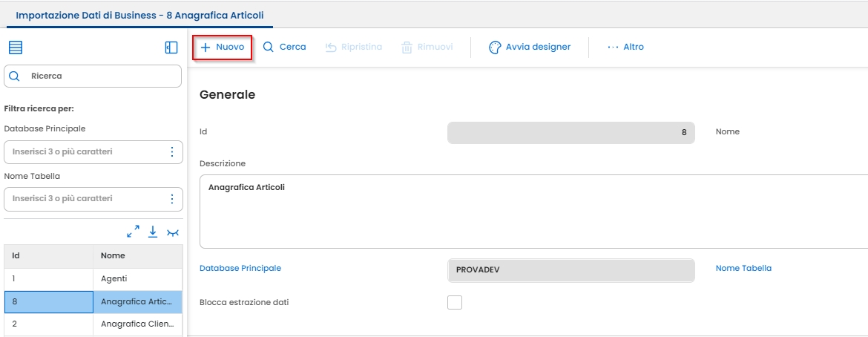Open Database Principale filter options menu

[172, 151]
